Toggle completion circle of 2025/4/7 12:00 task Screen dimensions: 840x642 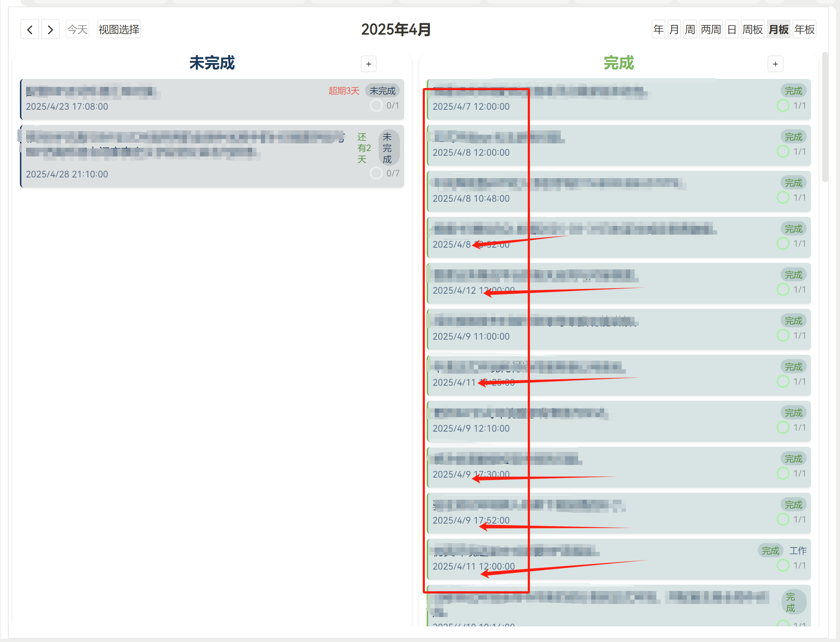[x=783, y=105]
